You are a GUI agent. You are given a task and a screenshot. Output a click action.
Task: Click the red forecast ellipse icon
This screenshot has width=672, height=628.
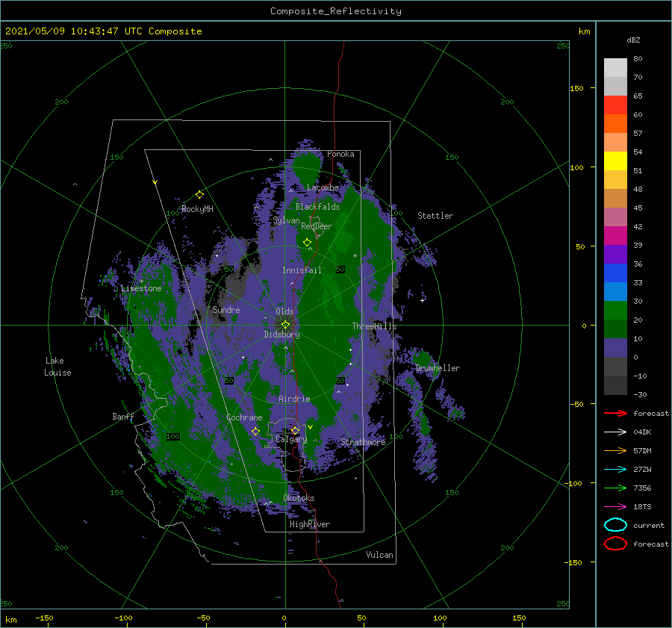pyautogui.click(x=615, y=544)
